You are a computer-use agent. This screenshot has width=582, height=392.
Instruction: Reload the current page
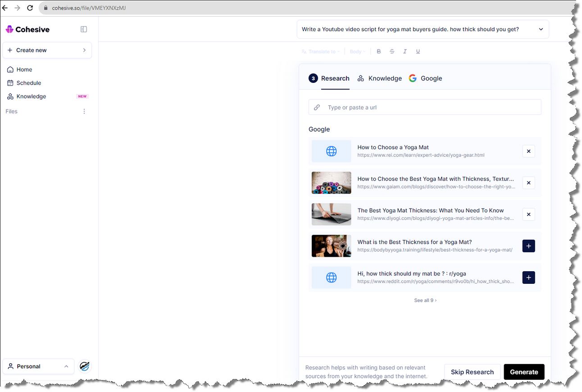coord(30,8)
